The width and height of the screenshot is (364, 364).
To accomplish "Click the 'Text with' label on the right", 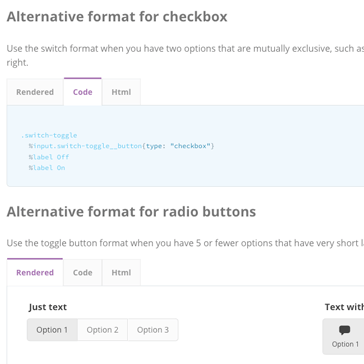I will pyautogui.click(x=344, y=307).
